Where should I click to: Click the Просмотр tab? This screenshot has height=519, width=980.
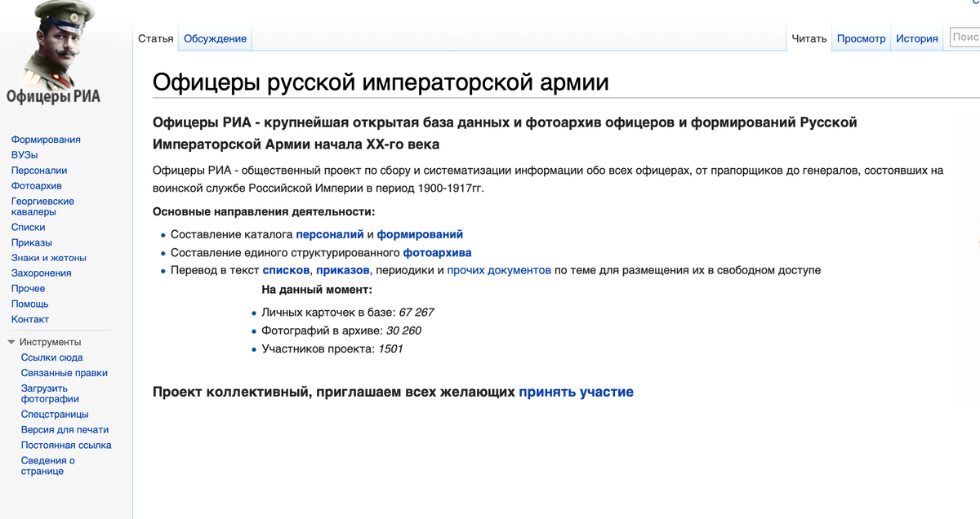[x=860, y=38]
